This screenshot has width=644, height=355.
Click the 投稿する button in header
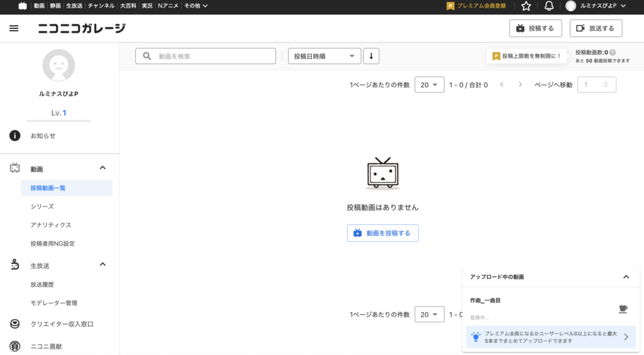pos(535,28)
